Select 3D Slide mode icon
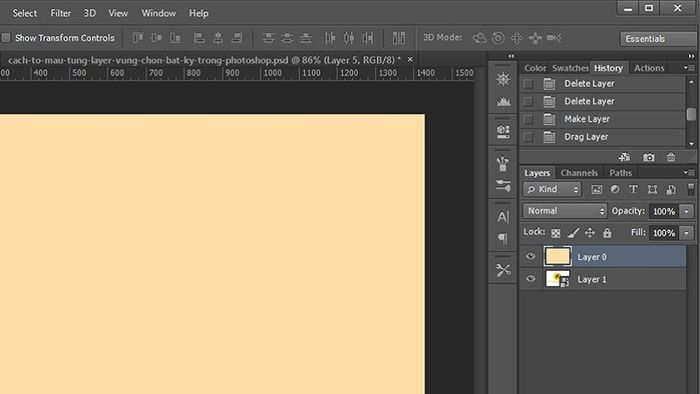Image resolution: width=700 pixels, height=394 pixels. click(x=535, y=38)
